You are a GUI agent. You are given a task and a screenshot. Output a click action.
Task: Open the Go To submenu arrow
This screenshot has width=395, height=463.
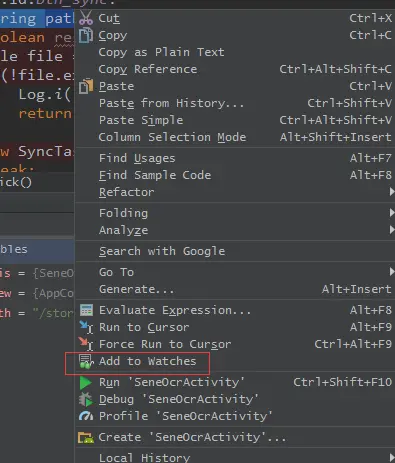tap(392, 272)
